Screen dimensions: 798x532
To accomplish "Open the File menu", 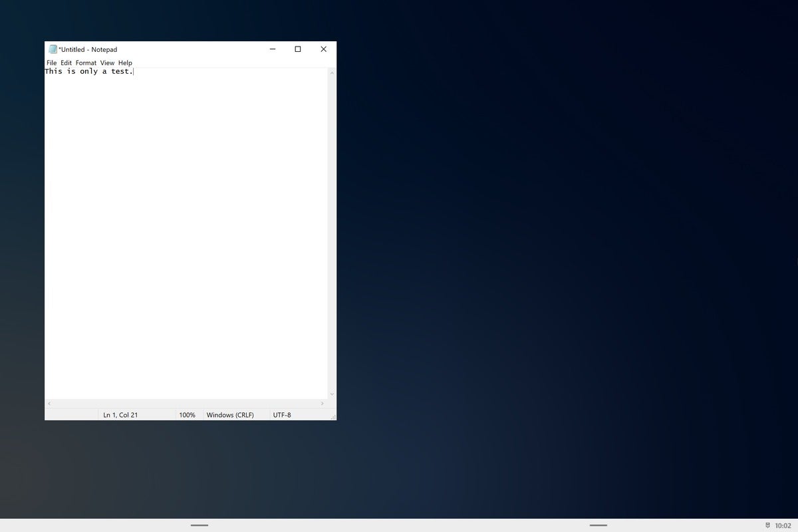I will pyautogui.click(x=51, y=63).
